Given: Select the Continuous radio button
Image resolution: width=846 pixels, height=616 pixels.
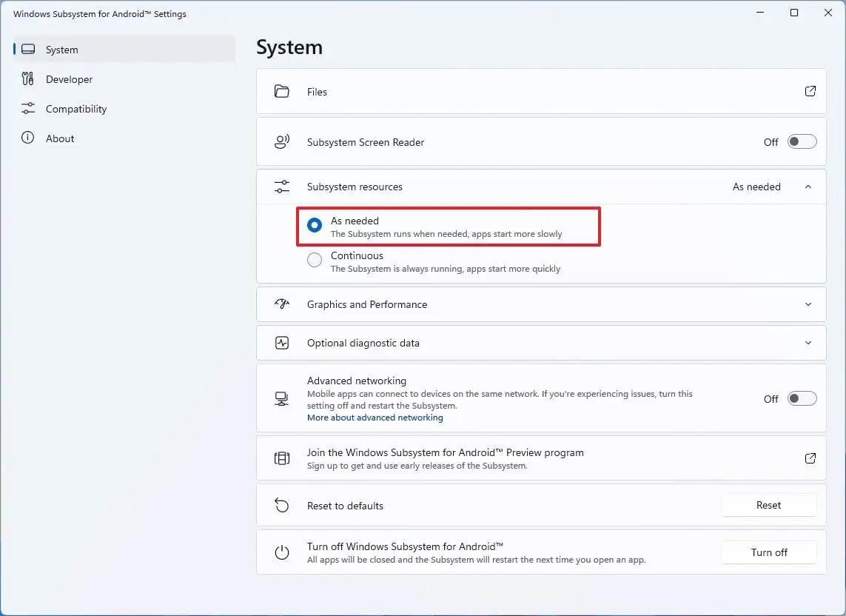Looking at the screenshot, I should [x=315, y=260].
